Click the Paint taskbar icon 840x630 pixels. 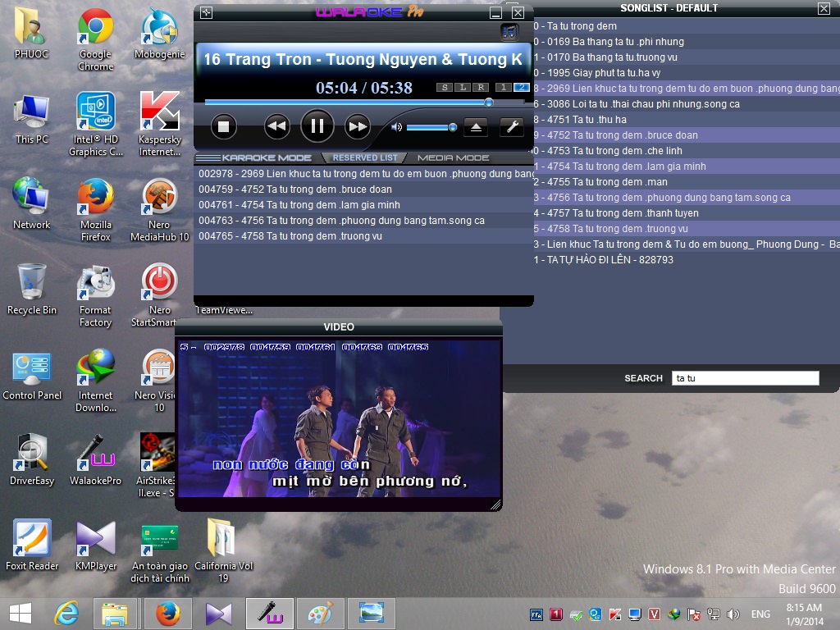point(321,614)
